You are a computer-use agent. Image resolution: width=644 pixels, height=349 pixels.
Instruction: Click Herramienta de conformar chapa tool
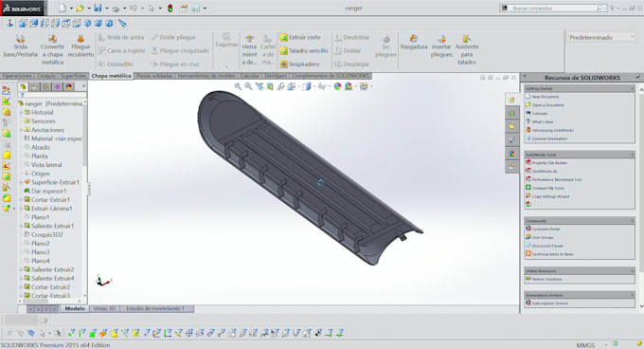249,49
